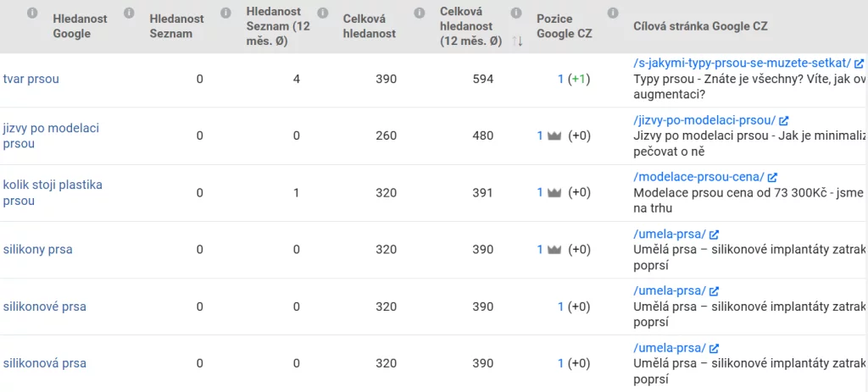The image size is (868, 392).
Task: Click 'Cílová stránka Google CZ' column header
Action: 700,26
